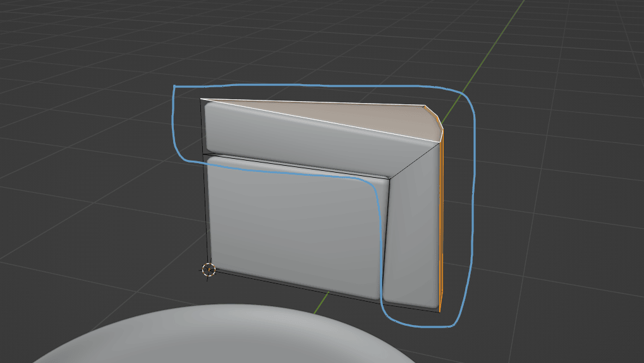Select the left vertical edge of the mesh
Image resolution: width=644 pixels, height=363 pixels.
pos(204,209)
